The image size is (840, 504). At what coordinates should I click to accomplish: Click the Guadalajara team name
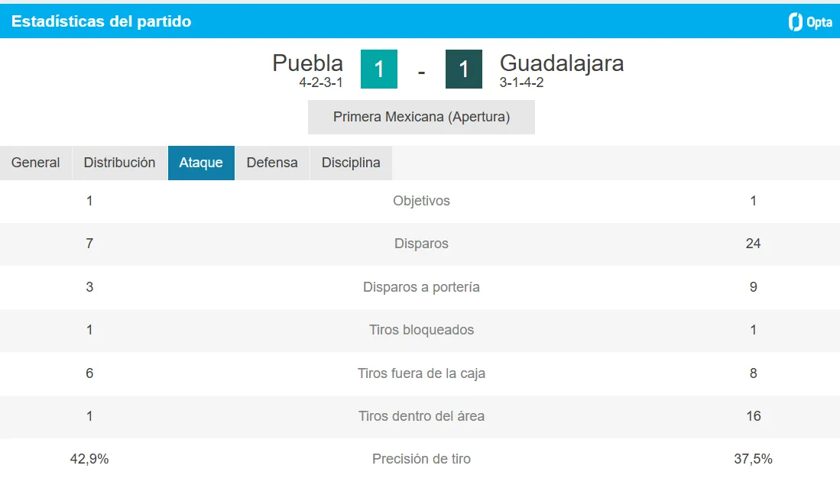coord(562,63)
